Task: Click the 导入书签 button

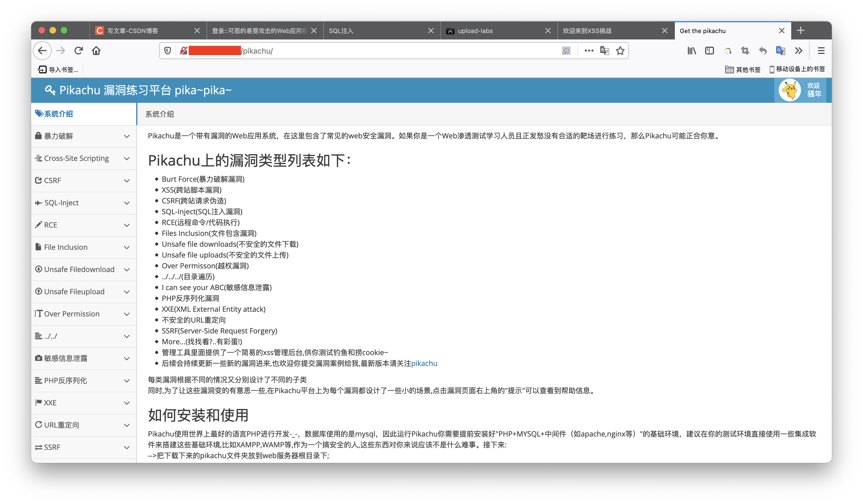Action: point(58,69)
